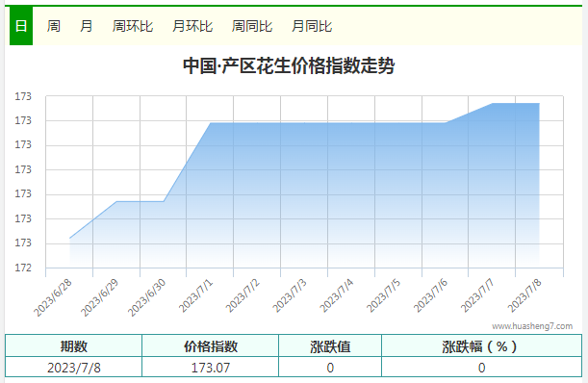Click the 172 y-axis label

click(23, 268)
